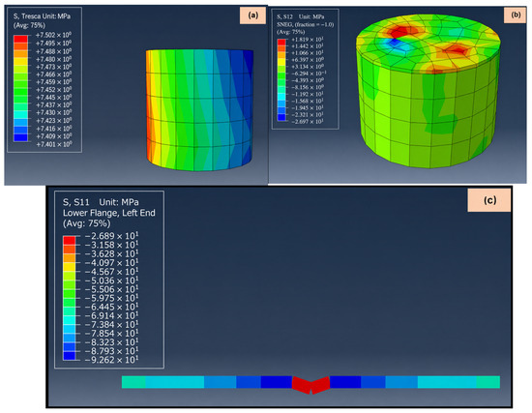The height and width of the screenshot is (413, 532).
Task: Click the red kinked center of the flange
Action: pyautogui.click(x=310, y=385)
